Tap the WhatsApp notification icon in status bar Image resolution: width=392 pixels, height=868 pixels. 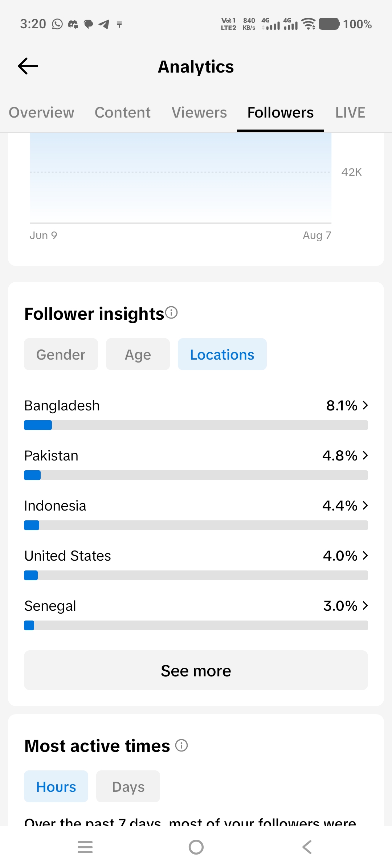[x=57, y=24]
